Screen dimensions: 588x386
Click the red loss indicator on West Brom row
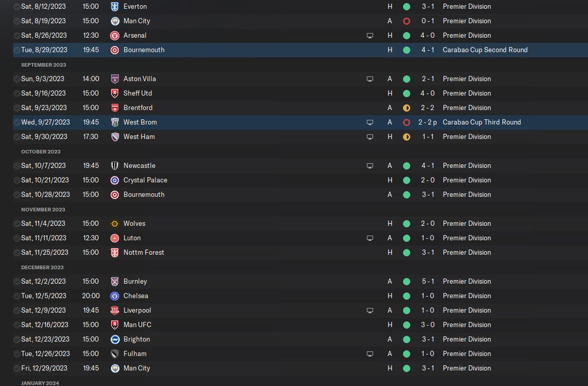click(407, 122)
